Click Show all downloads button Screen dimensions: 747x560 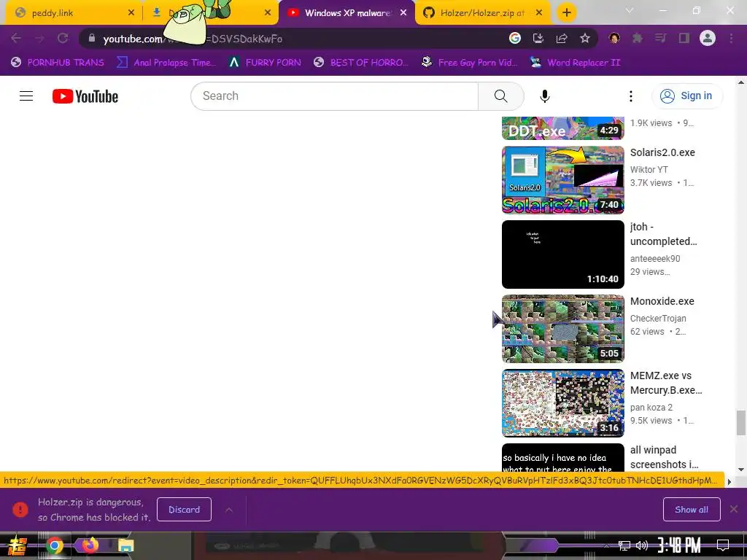(692, 510)
